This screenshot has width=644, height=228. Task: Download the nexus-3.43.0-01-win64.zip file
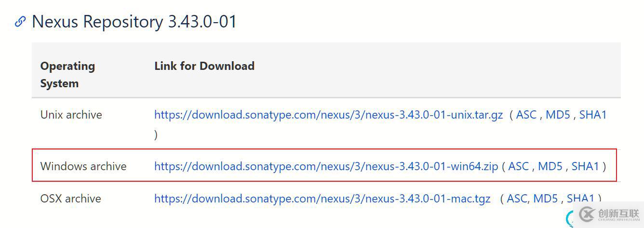click(326, 166)
